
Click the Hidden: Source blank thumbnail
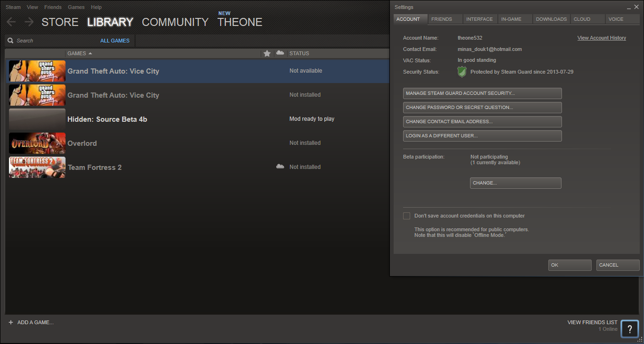(x=37, y=119)
